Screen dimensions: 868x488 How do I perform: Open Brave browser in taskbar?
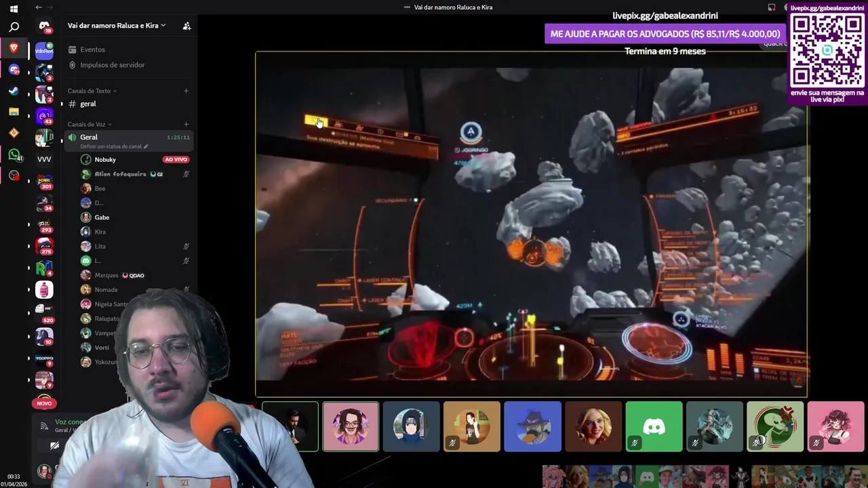pos(14,48)
